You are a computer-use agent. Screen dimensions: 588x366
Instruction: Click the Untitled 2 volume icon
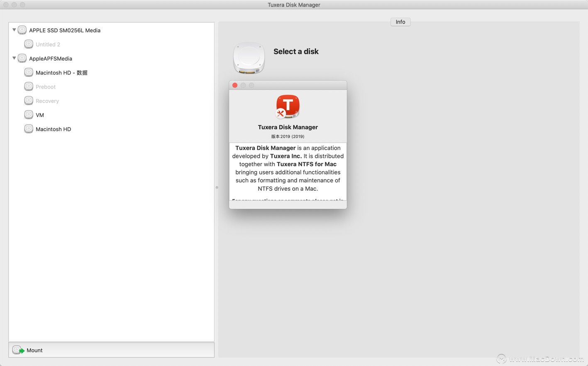tap(29, 44)
